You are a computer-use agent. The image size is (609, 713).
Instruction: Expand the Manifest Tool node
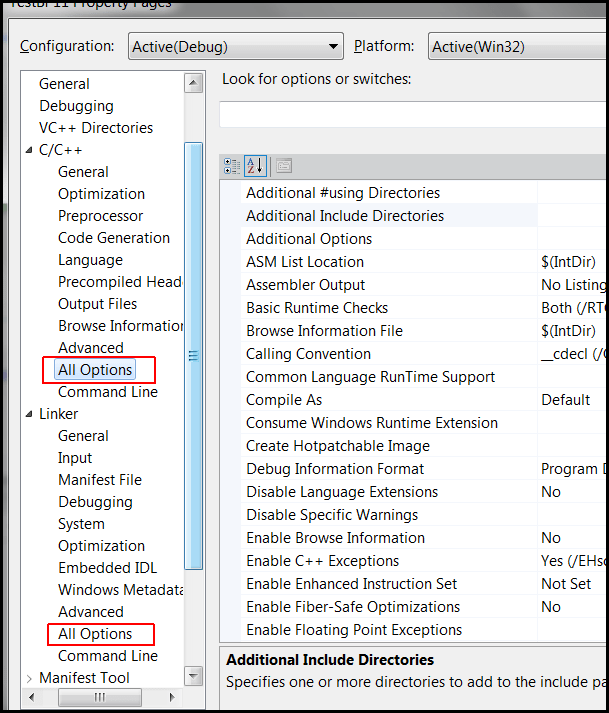28,678
